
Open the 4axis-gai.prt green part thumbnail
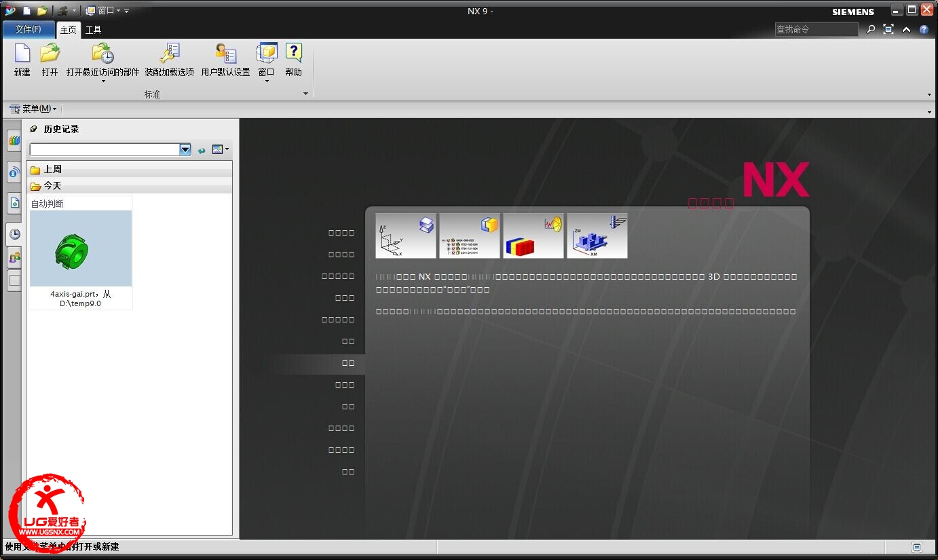(x=81, y=248)
